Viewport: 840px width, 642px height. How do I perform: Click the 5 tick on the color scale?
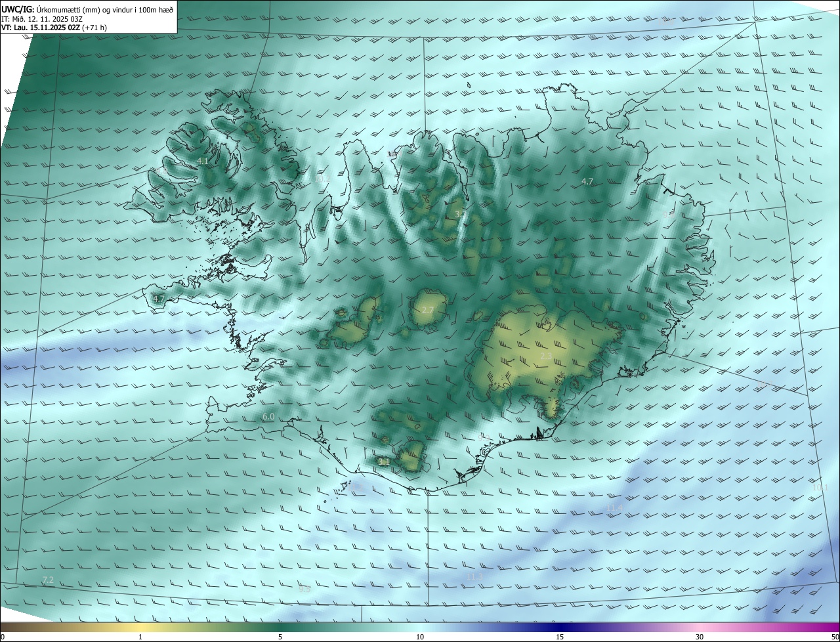pos(280,637)
